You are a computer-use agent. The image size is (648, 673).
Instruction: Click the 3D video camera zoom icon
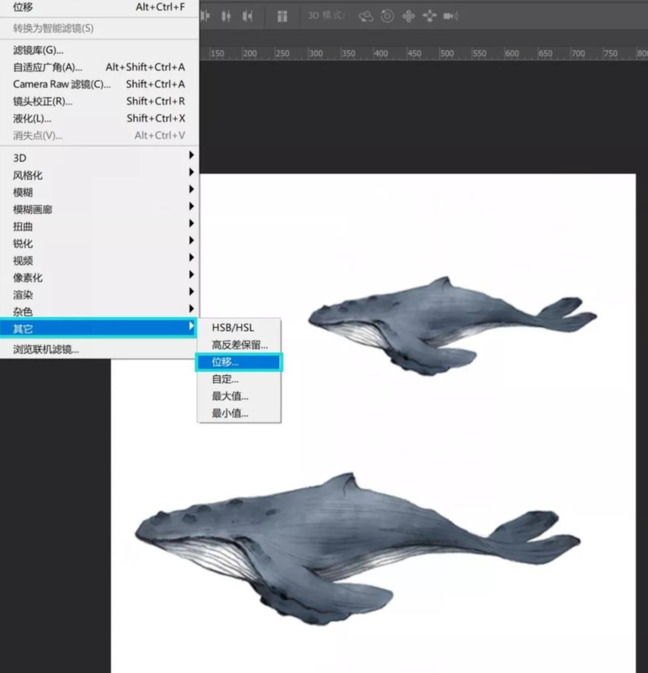[x=451, y=16]
